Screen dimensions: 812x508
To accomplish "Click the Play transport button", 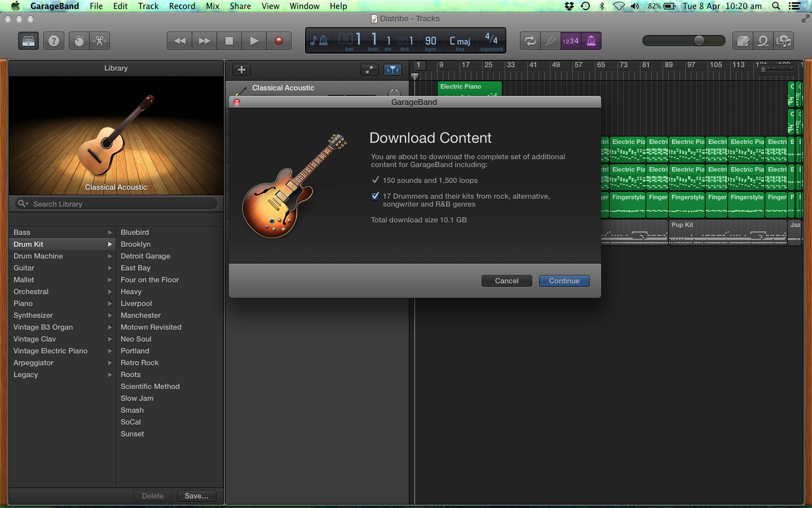I will 254,41.
